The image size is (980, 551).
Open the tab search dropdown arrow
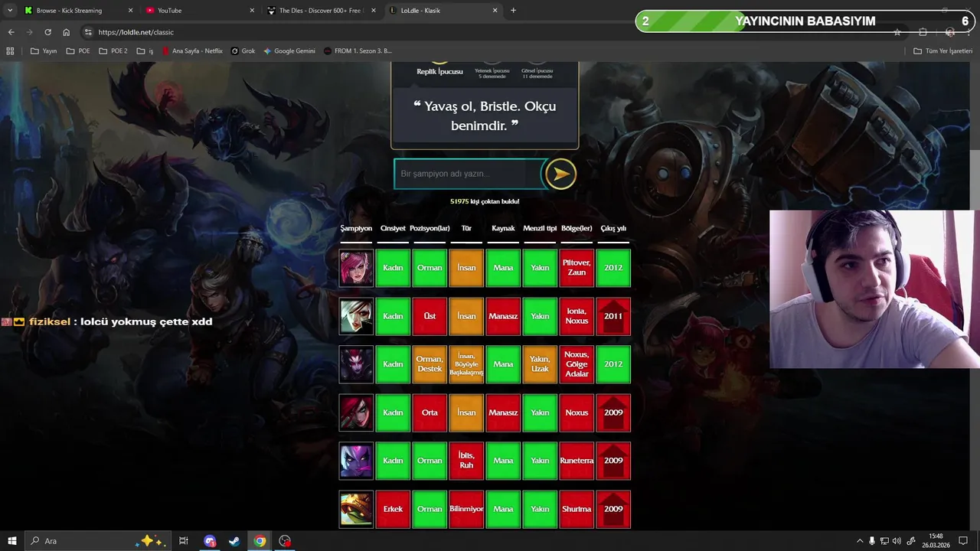tap(10, 11)
